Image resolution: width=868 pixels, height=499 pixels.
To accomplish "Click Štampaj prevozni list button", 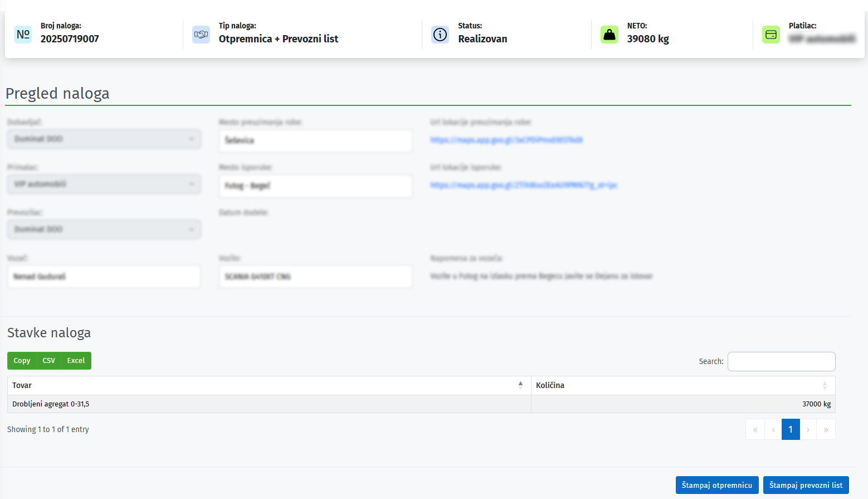I will pyautogui.click(x=806, y=485).
